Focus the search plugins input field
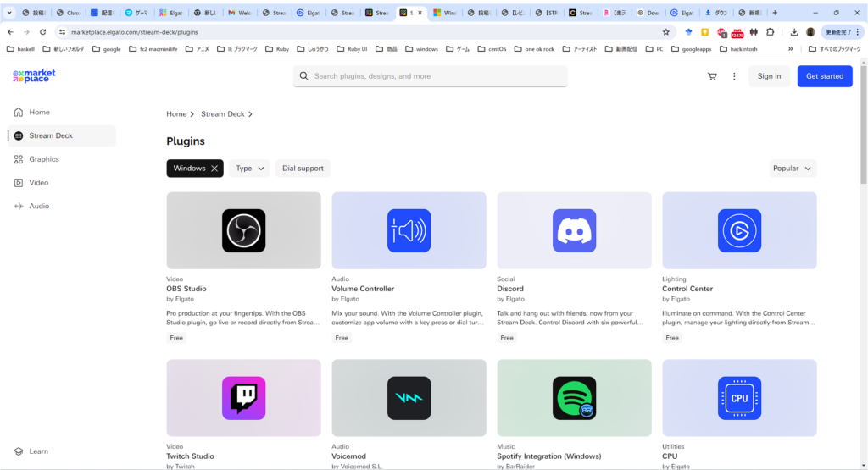 point(430,76)
